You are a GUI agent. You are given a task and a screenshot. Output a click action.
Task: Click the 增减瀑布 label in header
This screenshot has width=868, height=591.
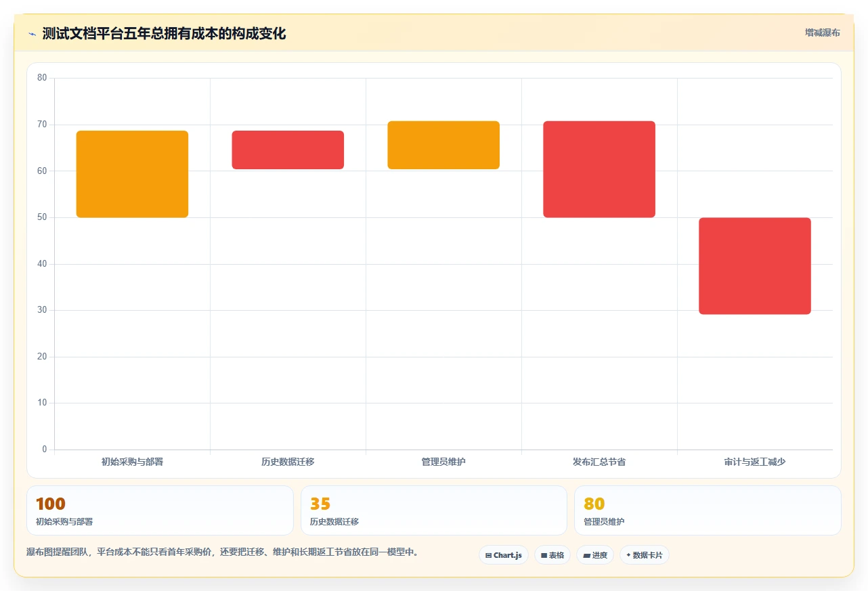click(x=822, y=32)
